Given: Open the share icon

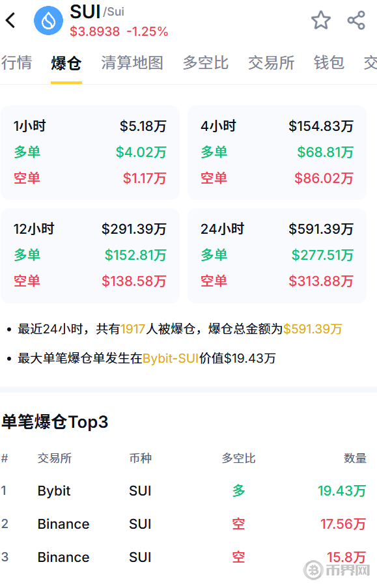Looking at the screenshot, I should 356,20.
